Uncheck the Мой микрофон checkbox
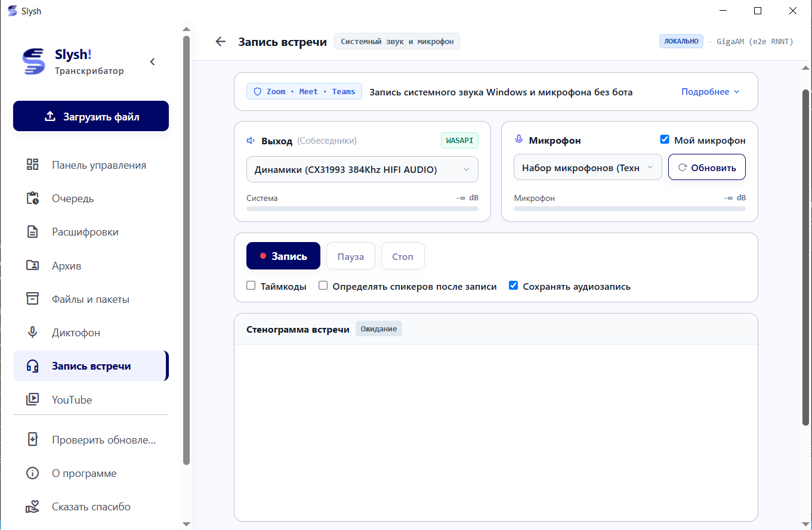The width and height of the screenshot is (812, 530). tap(665, 140)
